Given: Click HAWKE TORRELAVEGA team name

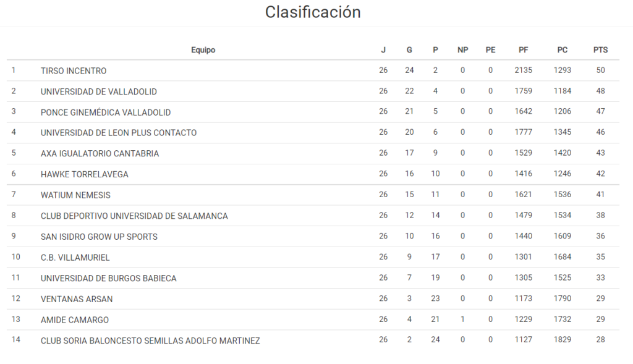Looking at the screenshot, I should point(85,174).
